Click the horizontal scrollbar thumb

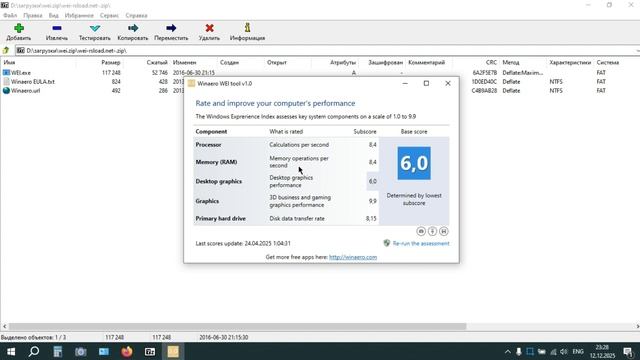coord(238,327)
